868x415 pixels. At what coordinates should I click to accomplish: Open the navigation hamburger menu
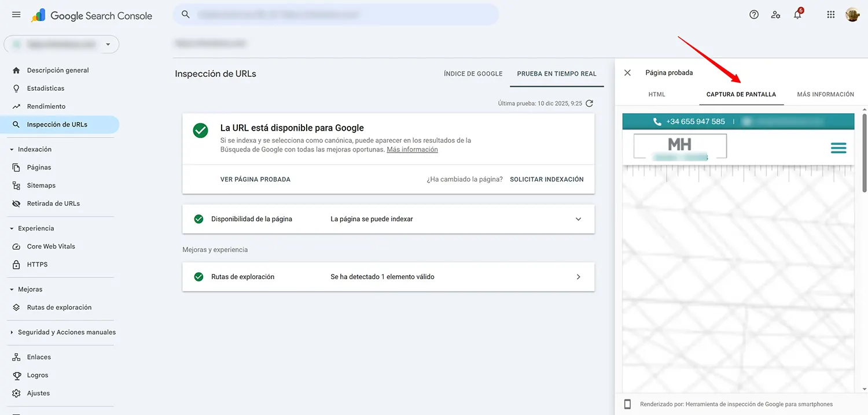[x=16, y=14]
